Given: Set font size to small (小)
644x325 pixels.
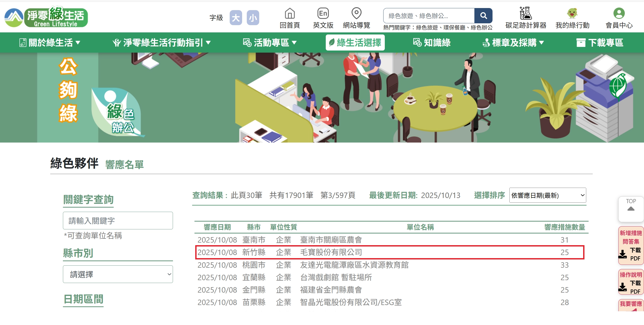Looking at the screenshot, I should coord(253,18).
